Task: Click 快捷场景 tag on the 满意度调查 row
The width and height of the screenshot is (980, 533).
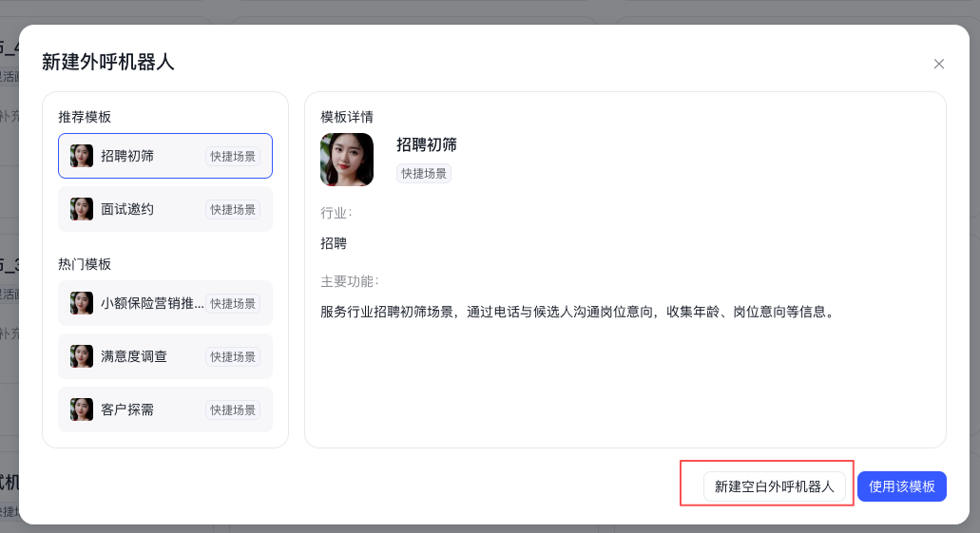Action: point(233,356)
